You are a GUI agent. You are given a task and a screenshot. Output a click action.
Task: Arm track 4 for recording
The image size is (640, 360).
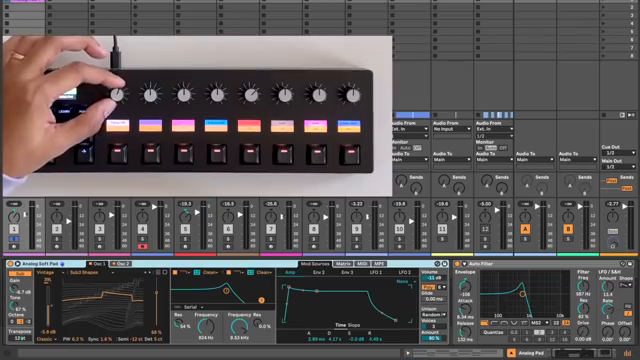[x=142, y=247]
